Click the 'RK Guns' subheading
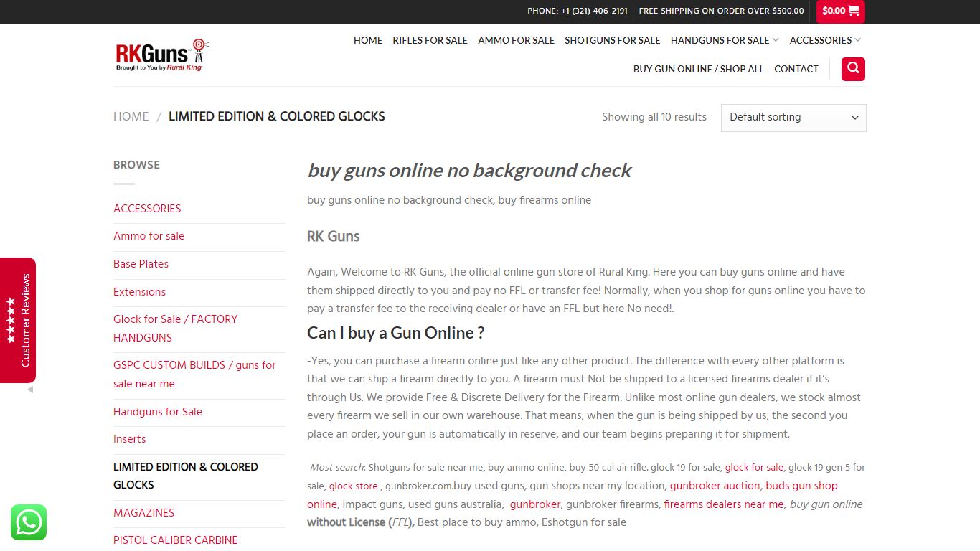Screen dimensions: 980x551 coord(334,236)
